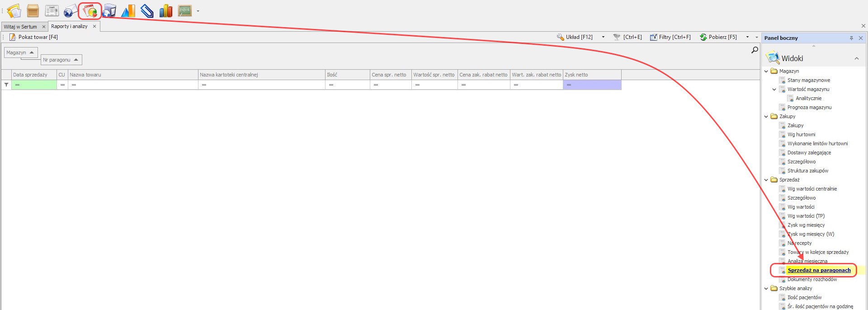This screenshot has width=868, height=310.
Task: Open the globe with envelope icon
Action: pos(70,10)
